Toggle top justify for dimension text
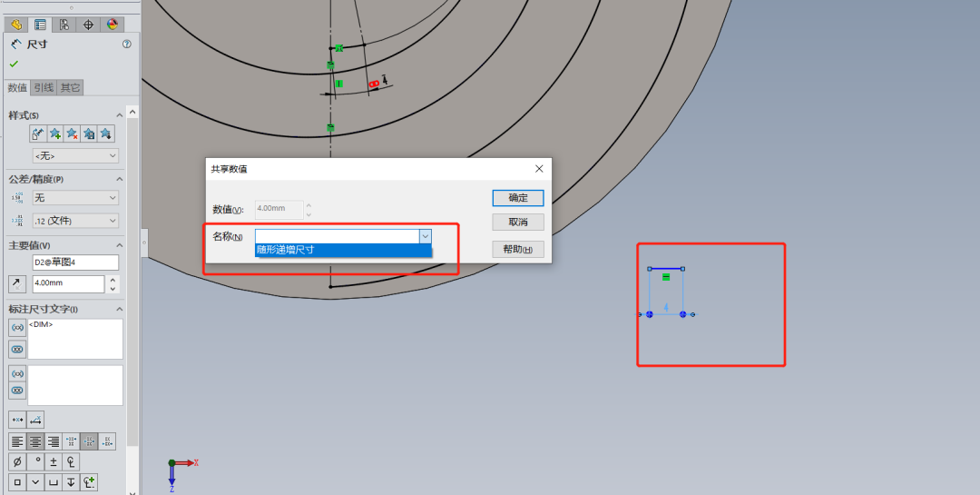Viewport: 980px width, 495px height. [72, 441]
